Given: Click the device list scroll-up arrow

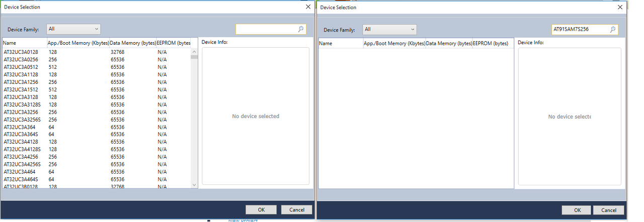Looking at the screenshot, I should [194, 51].
